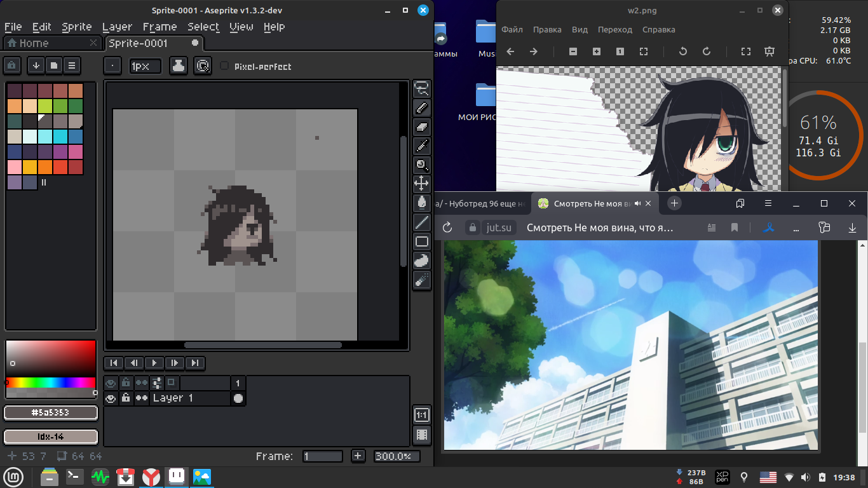
Task: Play the animation in Aseprite
Action: pos(154,363)
